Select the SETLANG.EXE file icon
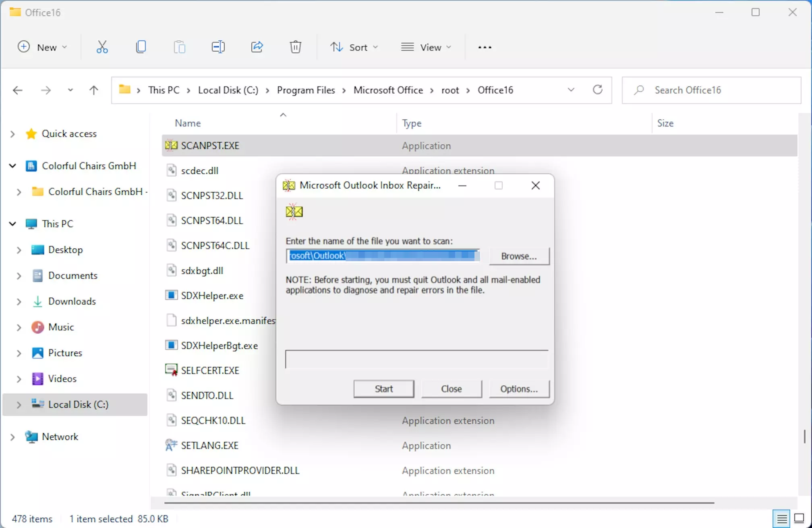The width and height of the screenshot is (812, 528). (171, 445)
